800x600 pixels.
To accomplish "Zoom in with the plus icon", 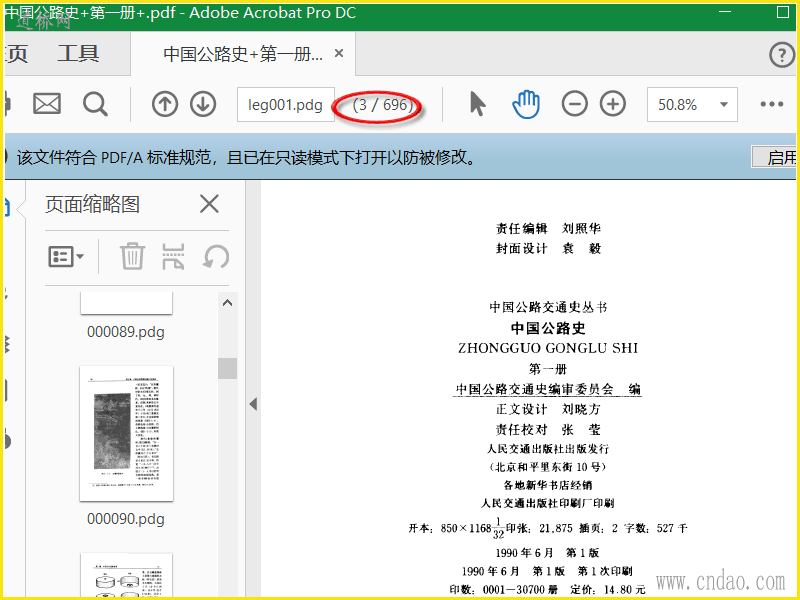I will (613, 104).
